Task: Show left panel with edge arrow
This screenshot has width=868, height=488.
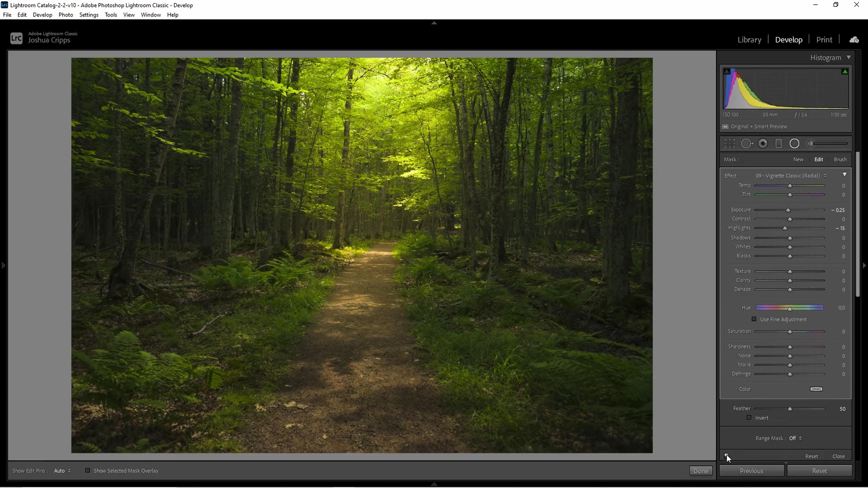Action: 3,265
